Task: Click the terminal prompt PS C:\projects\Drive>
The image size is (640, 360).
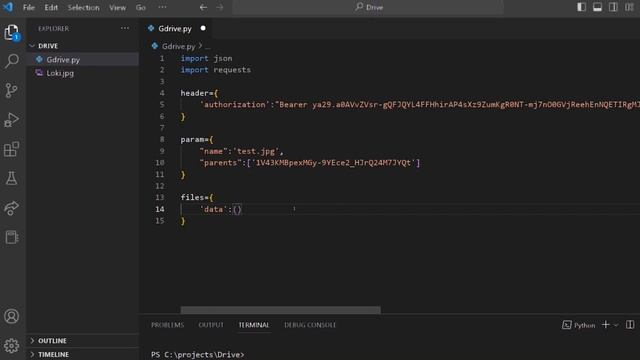Action: click(198, 354)
